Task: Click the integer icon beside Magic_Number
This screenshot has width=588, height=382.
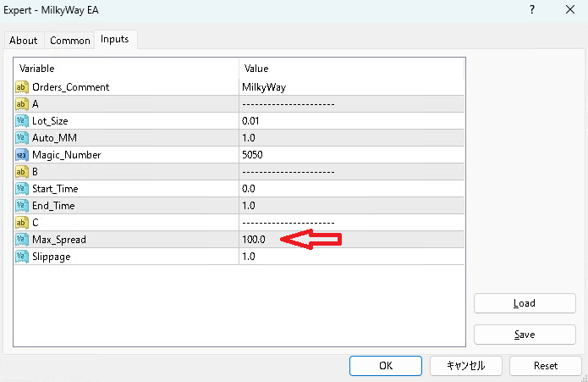Action: point(22,155)
